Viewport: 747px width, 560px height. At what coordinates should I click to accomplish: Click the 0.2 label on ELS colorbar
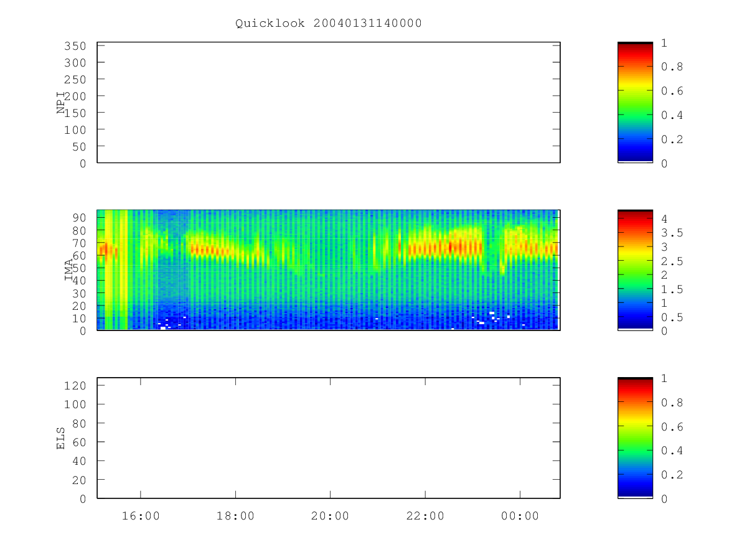(x=672, y=475)
